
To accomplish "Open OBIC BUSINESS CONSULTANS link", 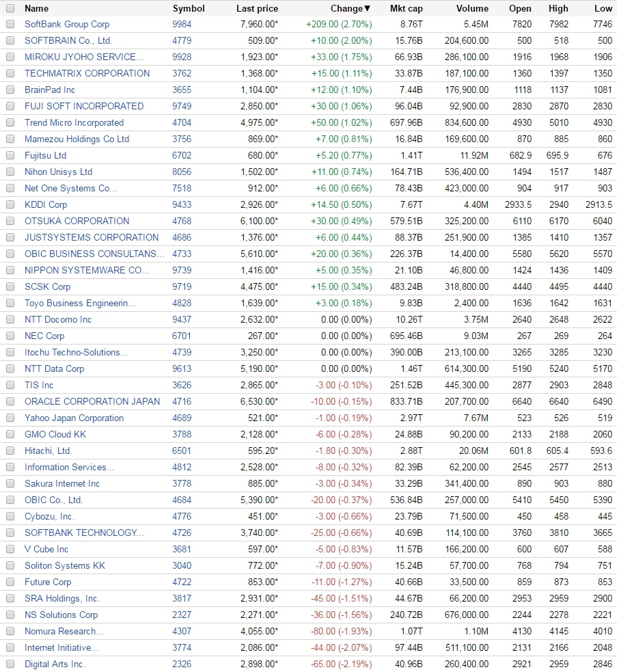I will [94, 254].
